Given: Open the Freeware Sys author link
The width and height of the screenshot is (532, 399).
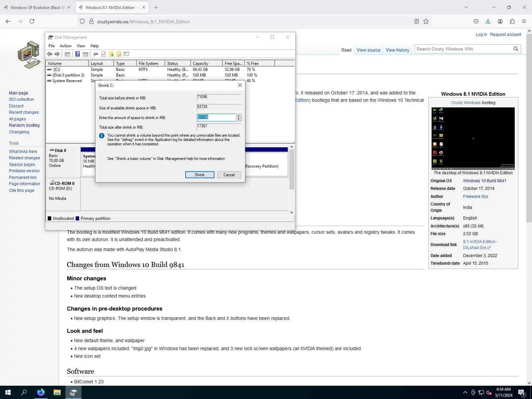Looking at the screenshot, I should 475,197.
